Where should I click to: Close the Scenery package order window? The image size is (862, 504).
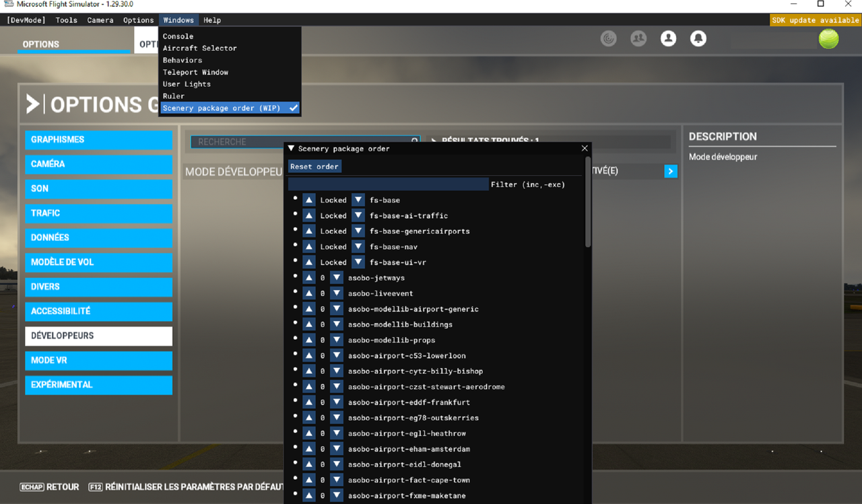point(585,148)
